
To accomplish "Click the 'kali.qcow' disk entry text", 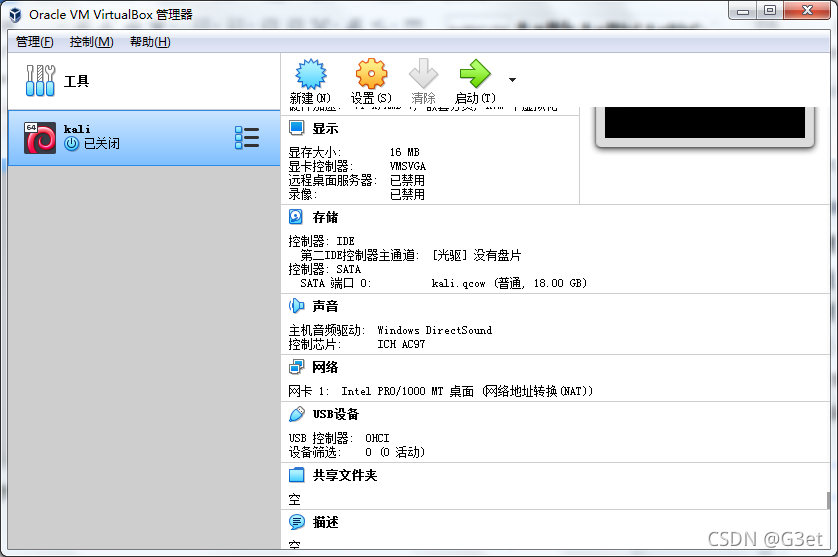I will point(458,283).
